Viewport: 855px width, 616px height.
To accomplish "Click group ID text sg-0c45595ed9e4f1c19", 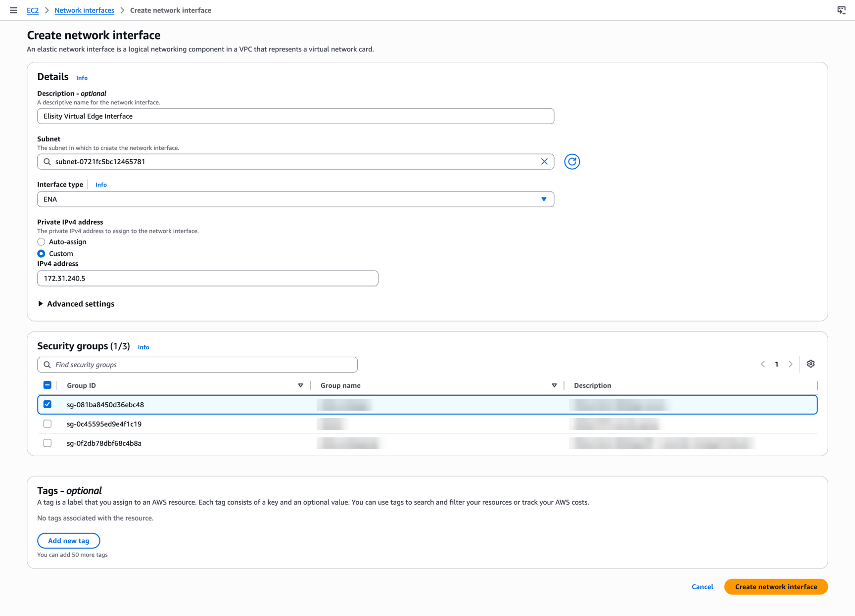I will click(104, 424).
